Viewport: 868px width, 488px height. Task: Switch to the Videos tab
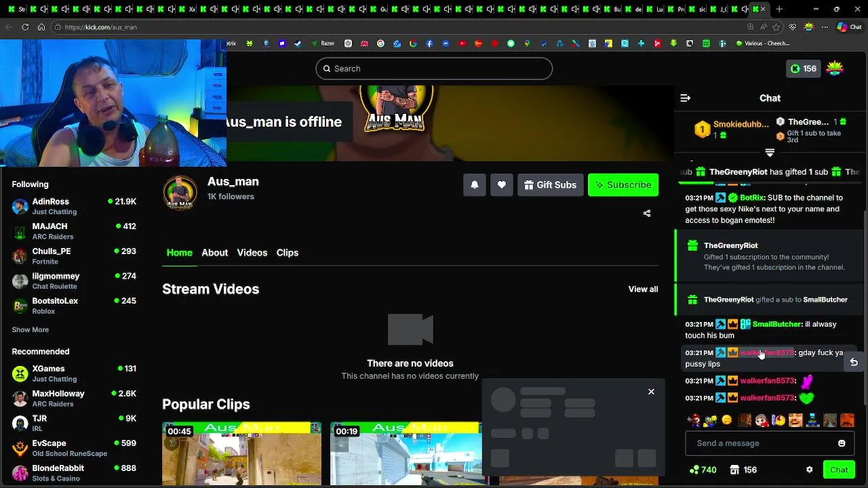[x=252, y=253]
